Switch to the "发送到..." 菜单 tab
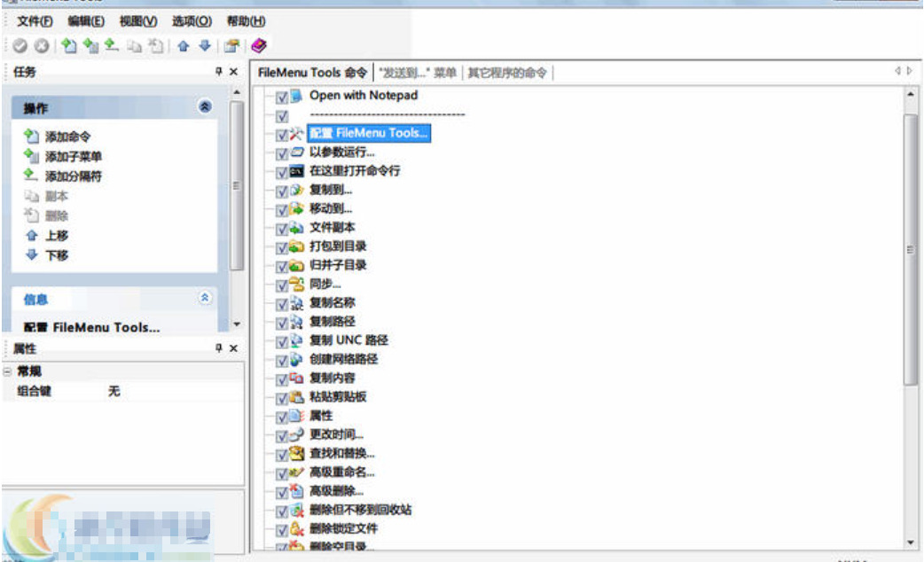 point(418,73)
